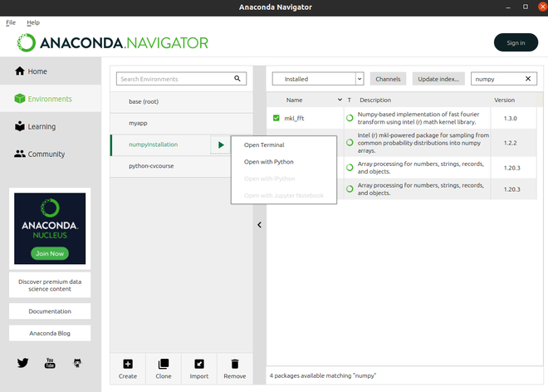
Task: Clear the numpy package search text
Action: [528, 79]
